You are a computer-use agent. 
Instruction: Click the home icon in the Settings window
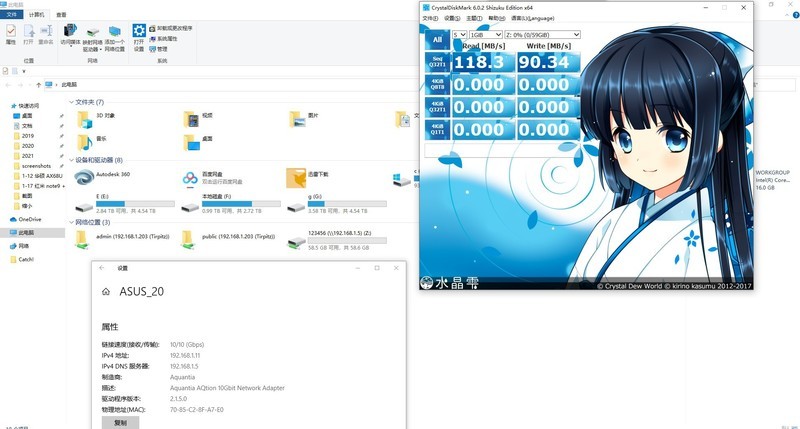(106, 292)
